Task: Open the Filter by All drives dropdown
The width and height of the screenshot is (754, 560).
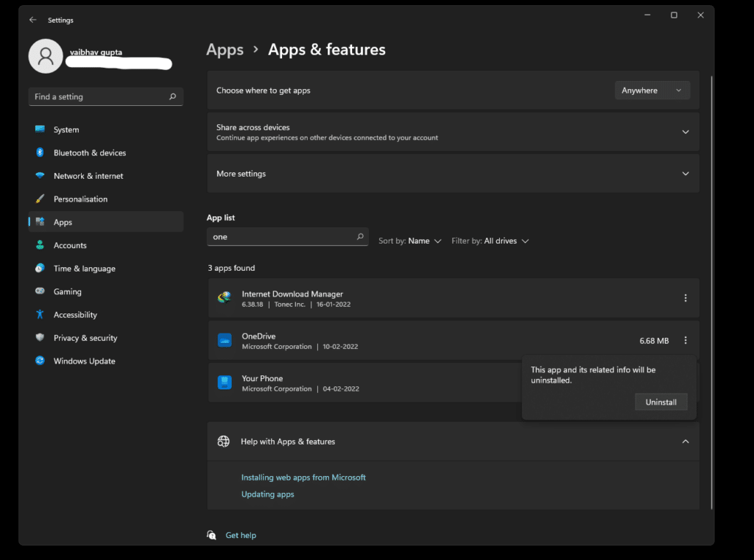Action: (490, 241)
